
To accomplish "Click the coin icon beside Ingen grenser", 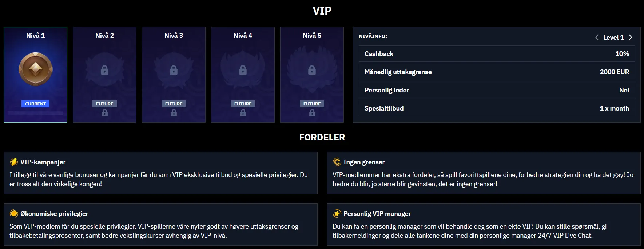I will 337,162.
